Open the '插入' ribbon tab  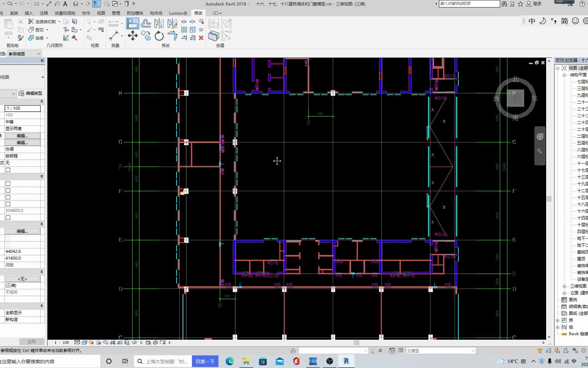(29, 13)
